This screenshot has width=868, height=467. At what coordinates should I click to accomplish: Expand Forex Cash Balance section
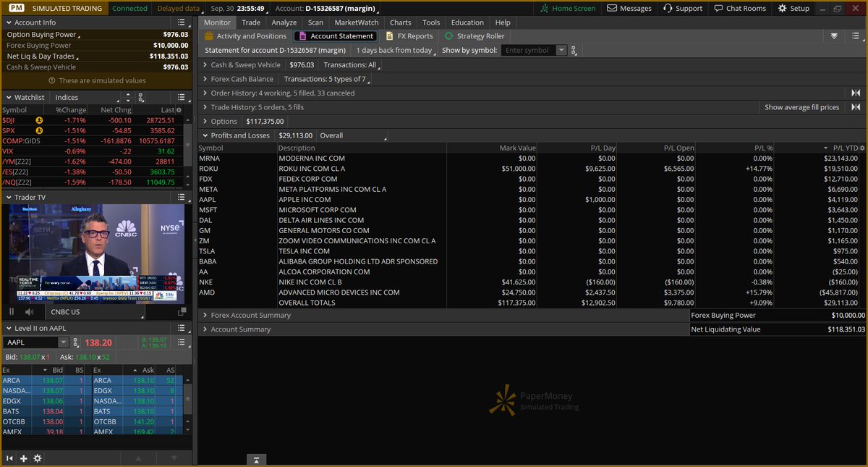click(x=205, y=79)
